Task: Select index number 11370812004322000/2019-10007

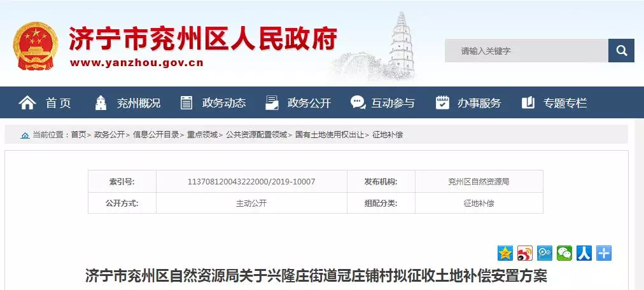Action: [x=251, y=181]
